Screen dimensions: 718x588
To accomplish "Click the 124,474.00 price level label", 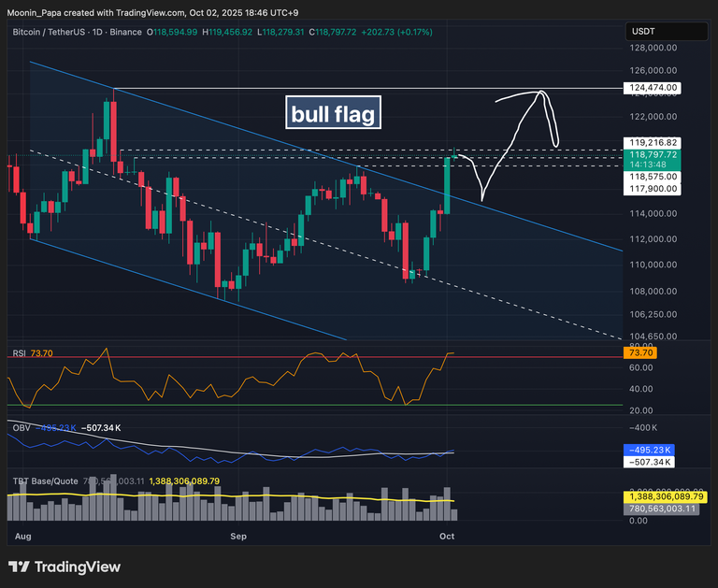I will 652,88.
